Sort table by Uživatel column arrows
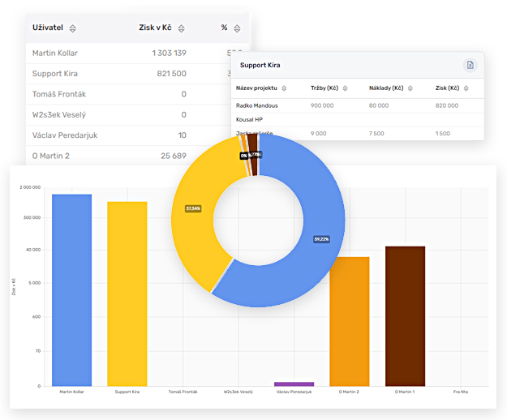 (x=72, y=28)
